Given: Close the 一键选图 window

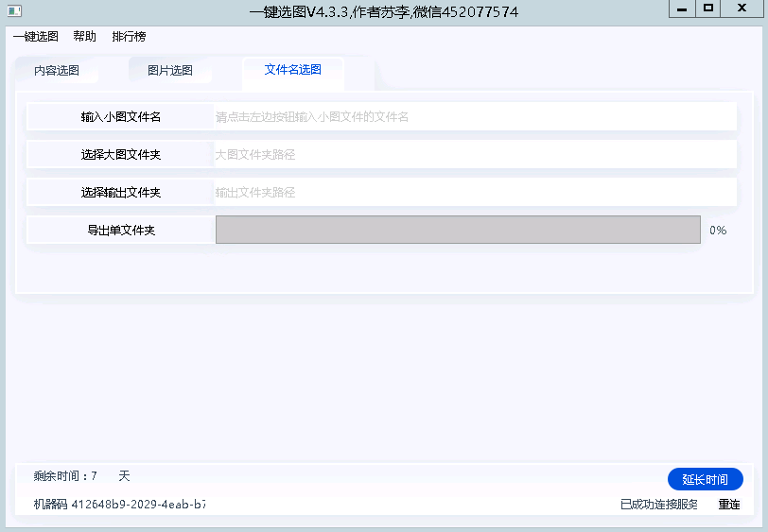Looking at the screenshot, I should (x=742, y=9).
